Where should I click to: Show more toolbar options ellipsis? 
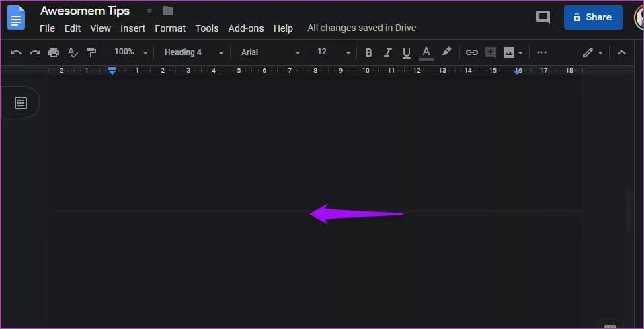542,52
